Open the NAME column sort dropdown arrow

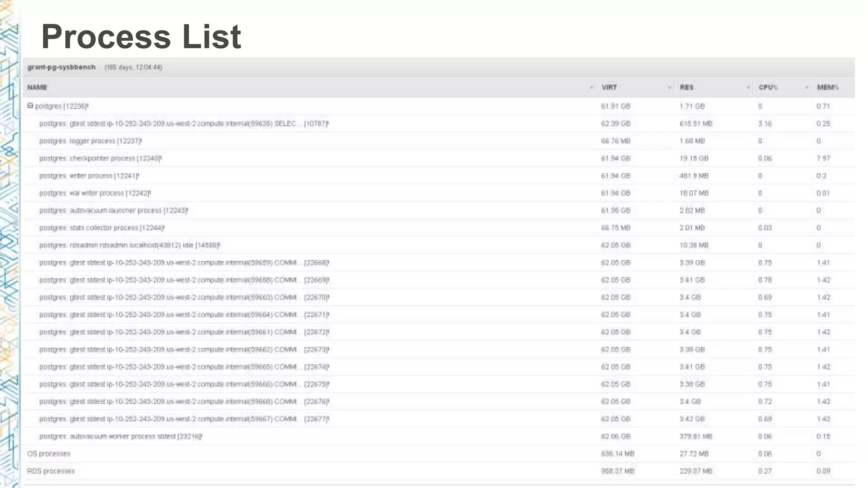coord(591,88)
